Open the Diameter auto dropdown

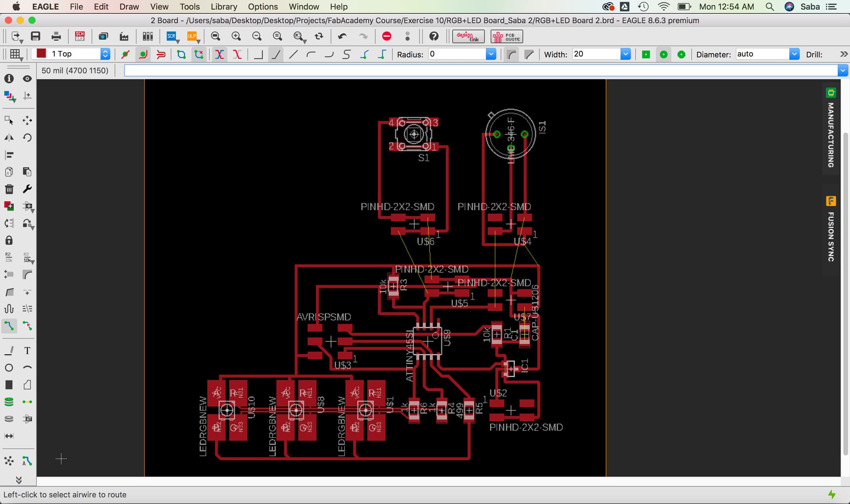(x=794, y=54)
